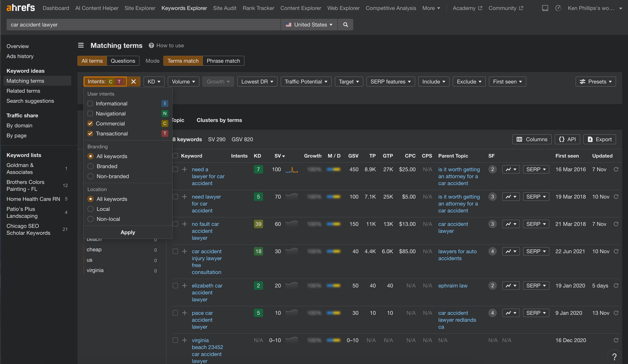Switch to the Questions tab
This screenshot has height=364, width=628.
pyautogui.click(x=123, y=61)
